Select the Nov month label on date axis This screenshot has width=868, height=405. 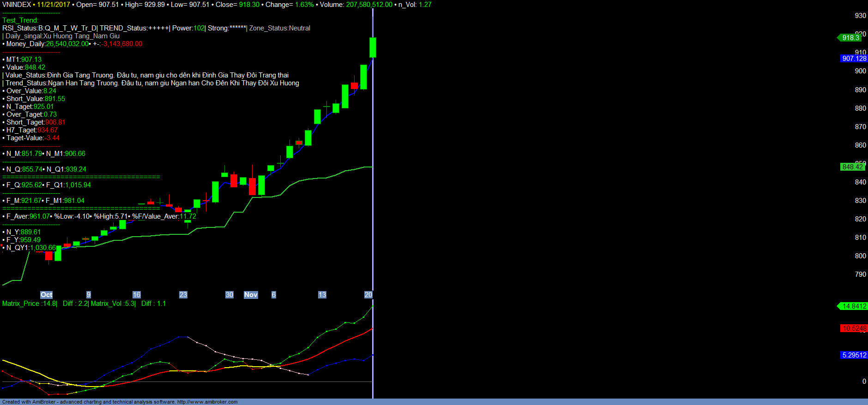[251, 295]
